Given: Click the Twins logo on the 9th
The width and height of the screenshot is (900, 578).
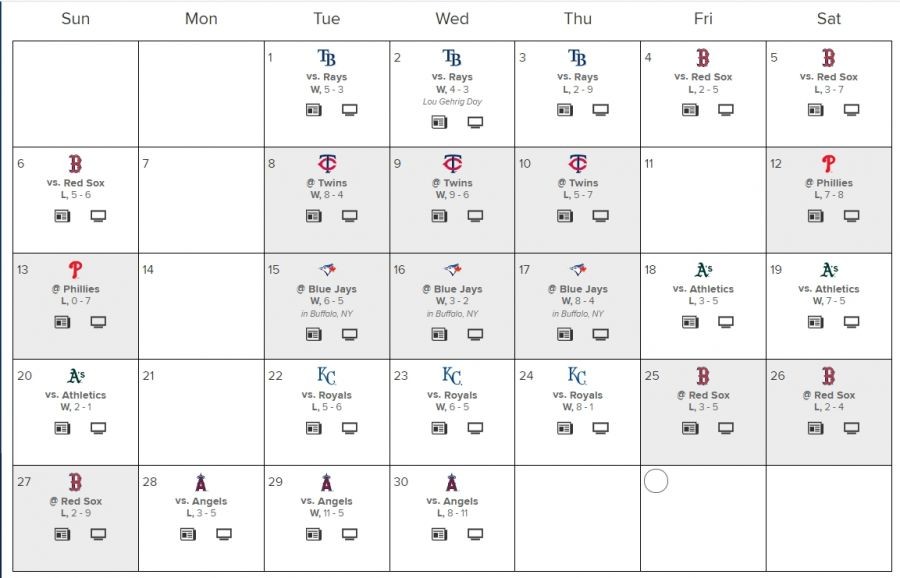Looking at the screenshot, I should [452, 163].
